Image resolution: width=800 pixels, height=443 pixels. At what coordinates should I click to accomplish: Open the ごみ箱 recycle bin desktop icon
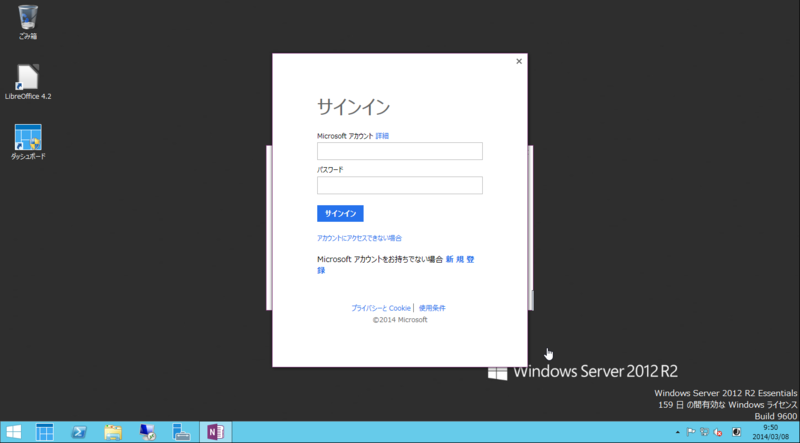pyautogui.click(x=28, y=22)
